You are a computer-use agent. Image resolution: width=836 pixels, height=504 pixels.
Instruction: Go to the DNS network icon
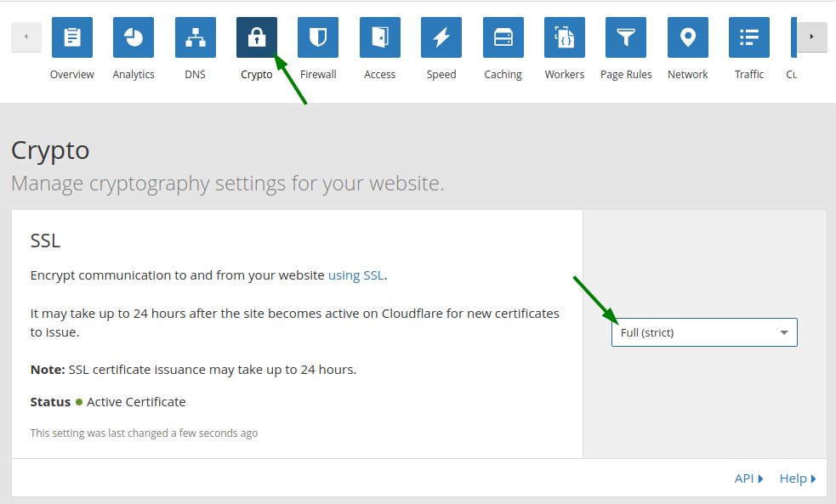tap(196, 37)
